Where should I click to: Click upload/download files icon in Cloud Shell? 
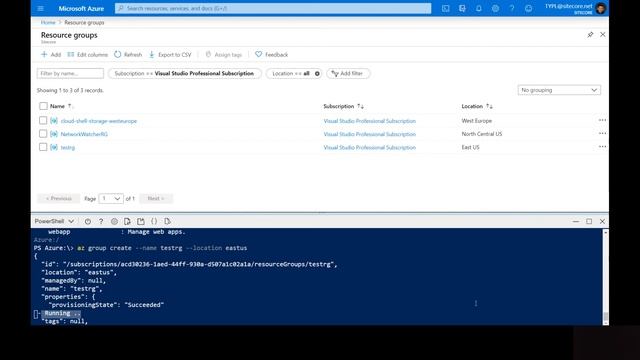point(127,221)
